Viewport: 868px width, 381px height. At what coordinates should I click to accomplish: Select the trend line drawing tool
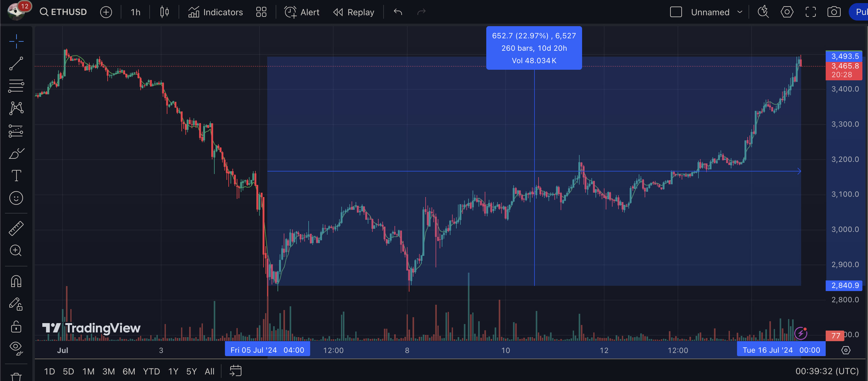pos(16,63)
